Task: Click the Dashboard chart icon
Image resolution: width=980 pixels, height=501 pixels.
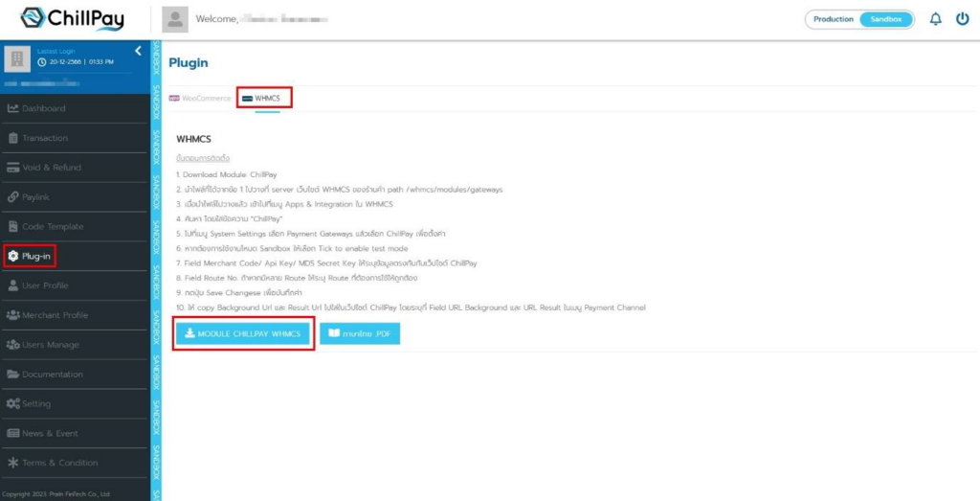Action: point(13,108)
